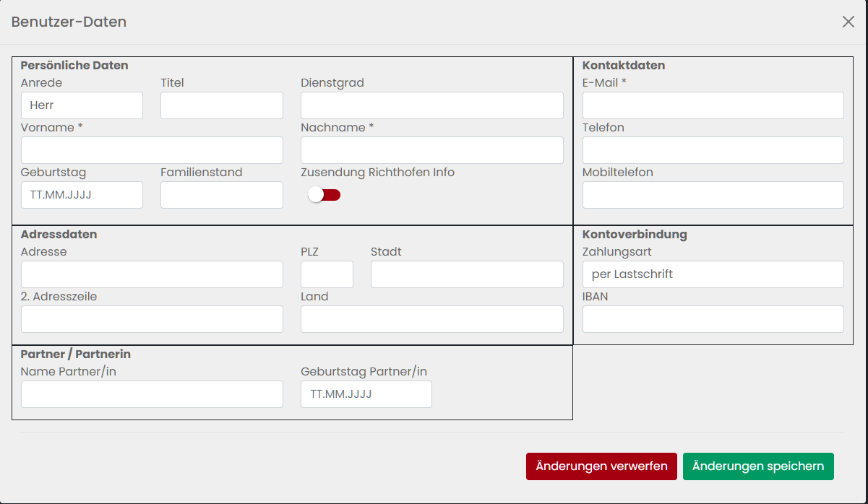Focus the Vorname input field
Viewport: 868px width, 504px height.
152,150
